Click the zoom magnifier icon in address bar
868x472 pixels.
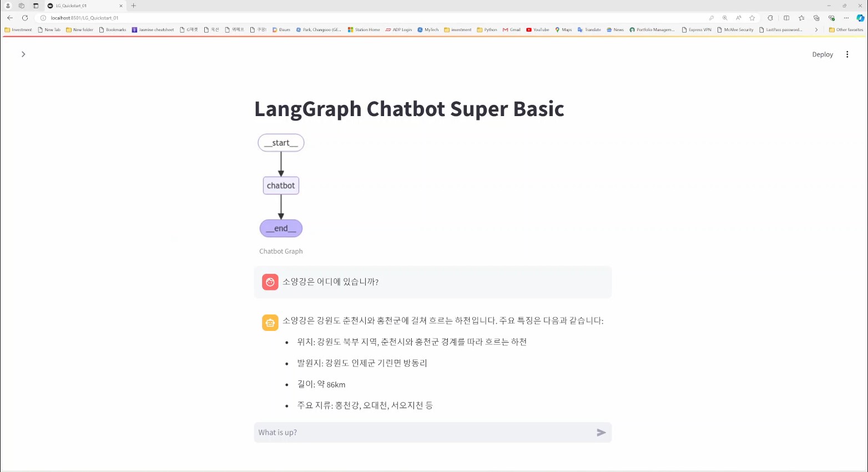click(725, 18)
